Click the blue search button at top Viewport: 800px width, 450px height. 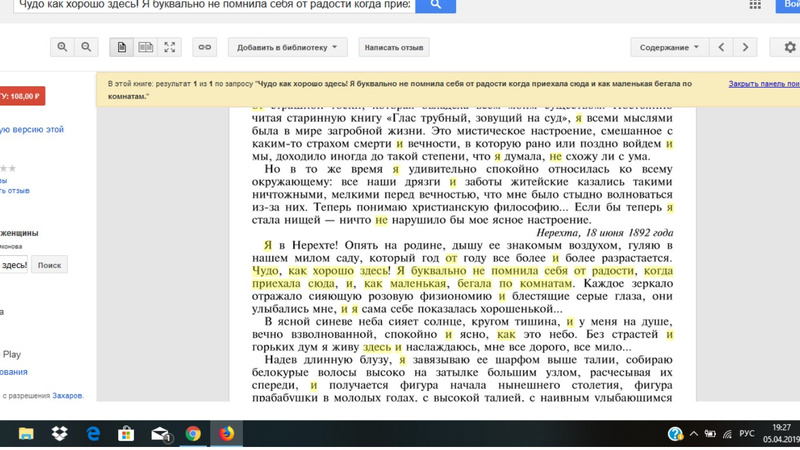click(x=435, y=5)
